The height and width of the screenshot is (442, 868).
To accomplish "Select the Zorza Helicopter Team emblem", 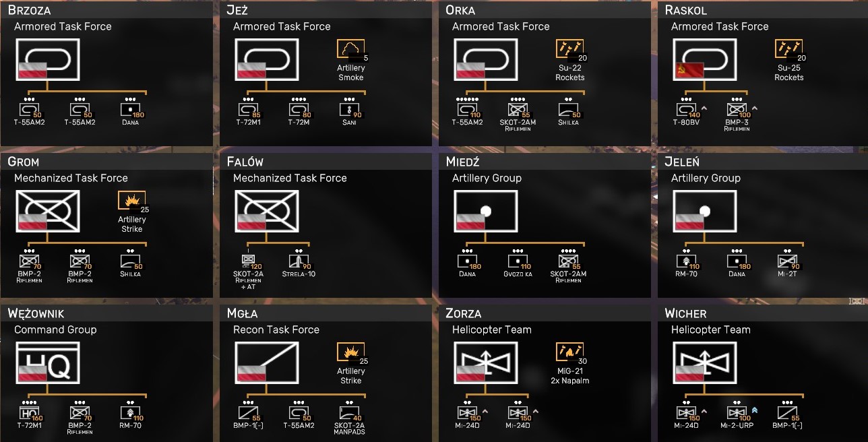I will (x=486, y=365).
